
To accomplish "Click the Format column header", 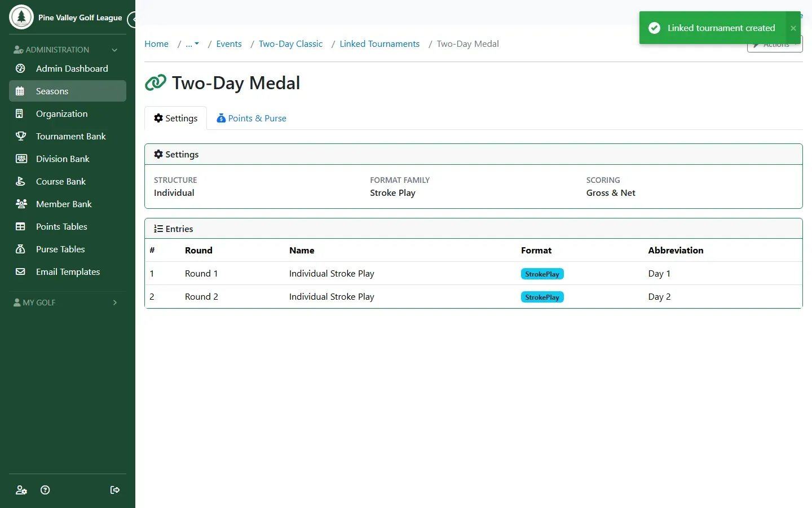I will 536,251.
